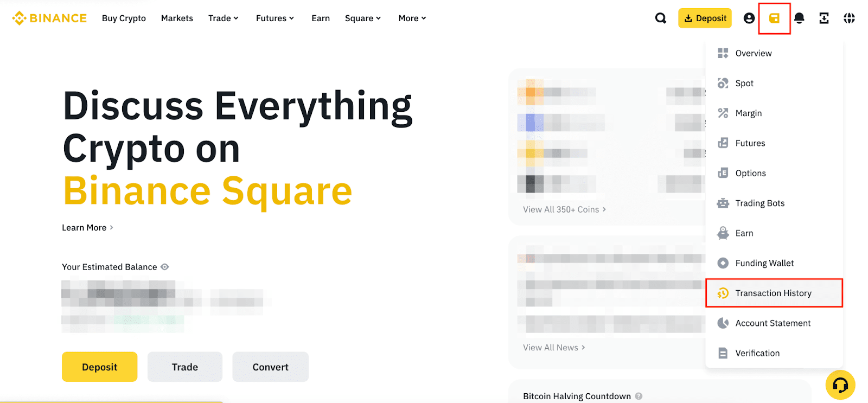The width and height of the screenshot is (868, 403).
Task: Open the wallet icon in header
Action: [x=774, y=18]
